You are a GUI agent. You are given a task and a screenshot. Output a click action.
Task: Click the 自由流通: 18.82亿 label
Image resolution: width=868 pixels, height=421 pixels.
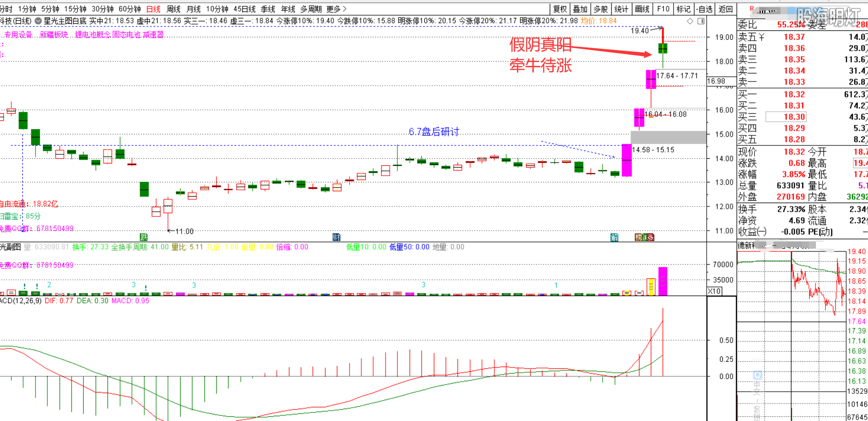(28, 204)
